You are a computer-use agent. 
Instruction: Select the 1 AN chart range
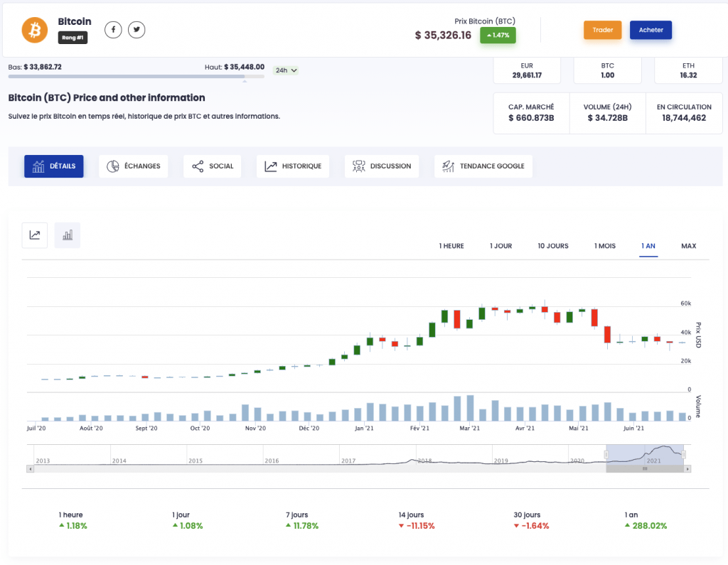click(648, 246)
